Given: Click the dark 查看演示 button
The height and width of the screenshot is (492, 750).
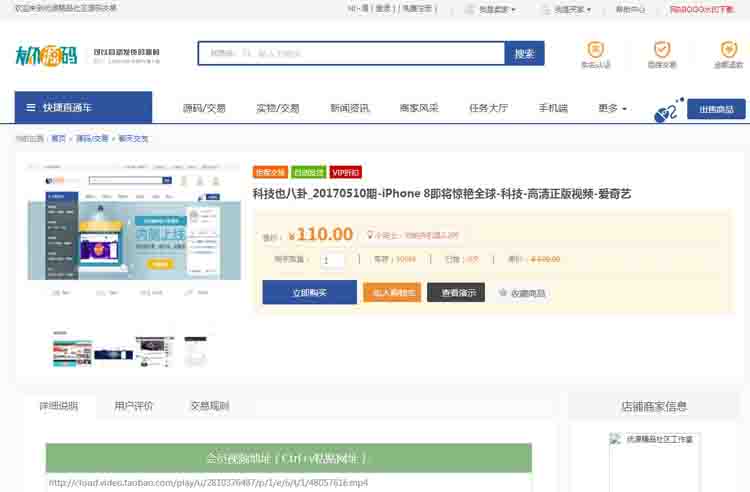Looking at the screenshot, I should tap(455, 292).
